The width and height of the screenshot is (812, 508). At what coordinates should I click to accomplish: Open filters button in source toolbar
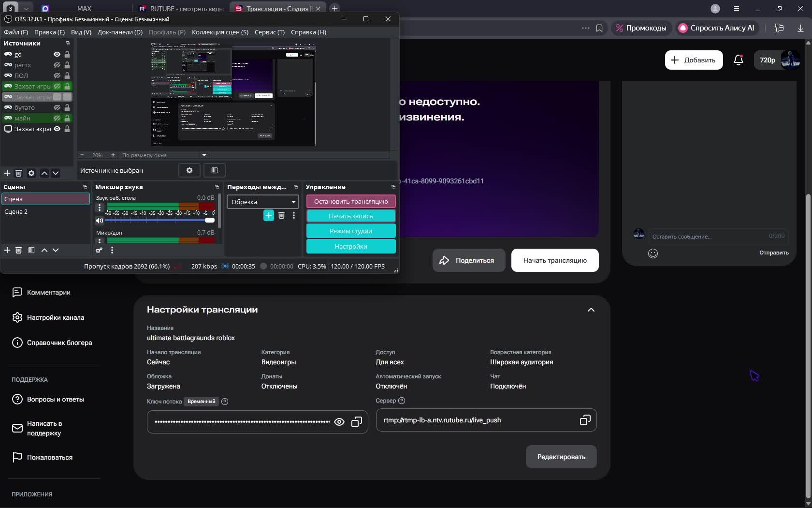[x=215, y=170]
